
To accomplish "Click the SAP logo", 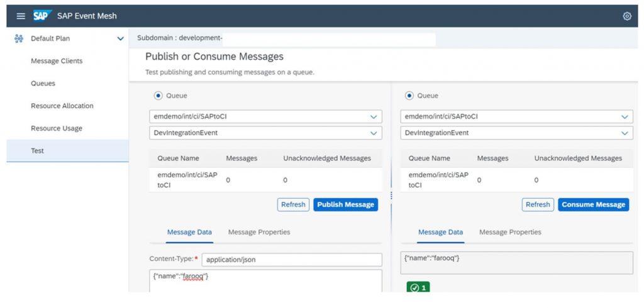I will tap(42, 16).
